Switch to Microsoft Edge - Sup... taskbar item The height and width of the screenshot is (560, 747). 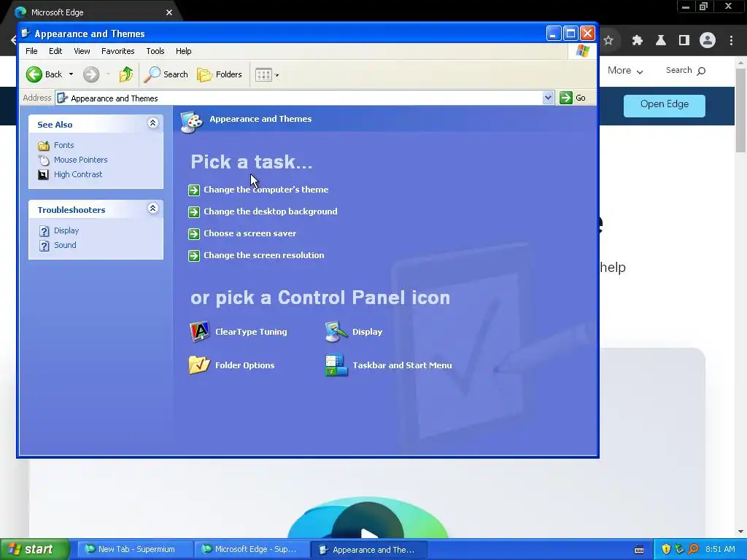[252, 550]
